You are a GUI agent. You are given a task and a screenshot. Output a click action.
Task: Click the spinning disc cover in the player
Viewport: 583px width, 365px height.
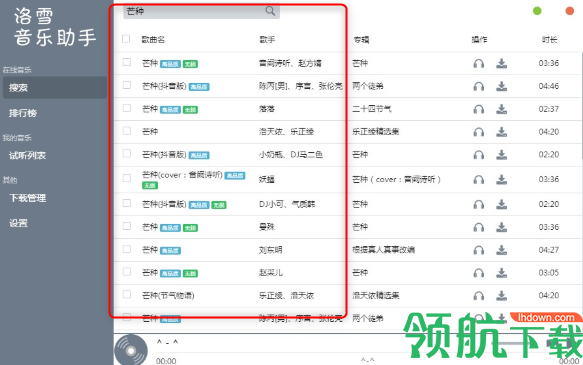[131, 350]
